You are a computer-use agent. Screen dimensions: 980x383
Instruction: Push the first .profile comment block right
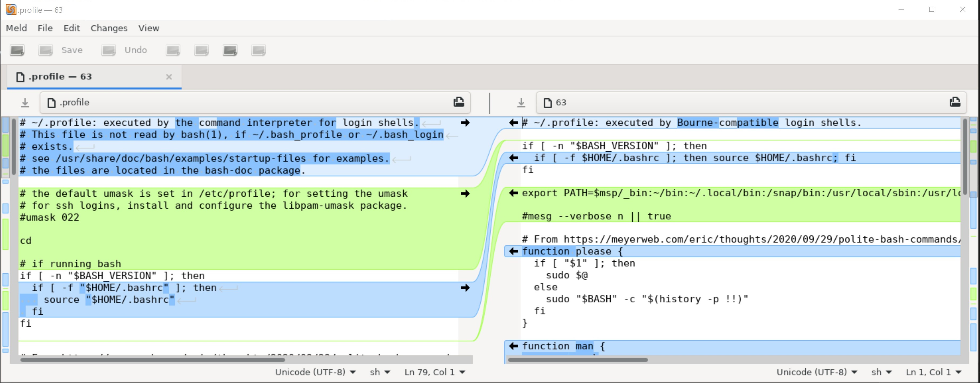pos(465,123)
